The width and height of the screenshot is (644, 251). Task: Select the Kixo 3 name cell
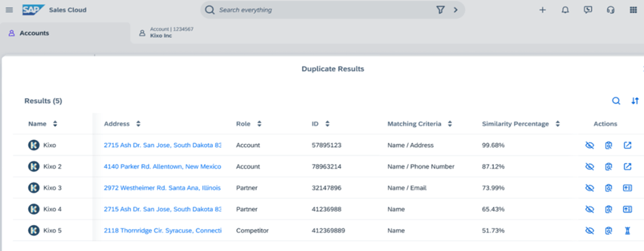(x=53, y=188)
